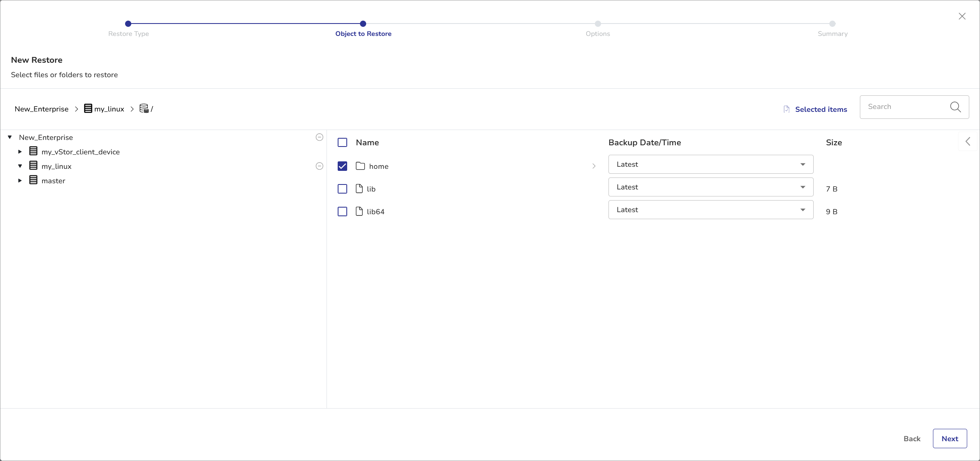Uncheck the home folder checkbox
Image resolution: width=980 pixels, height=461 pixels.
click(342, 166)
